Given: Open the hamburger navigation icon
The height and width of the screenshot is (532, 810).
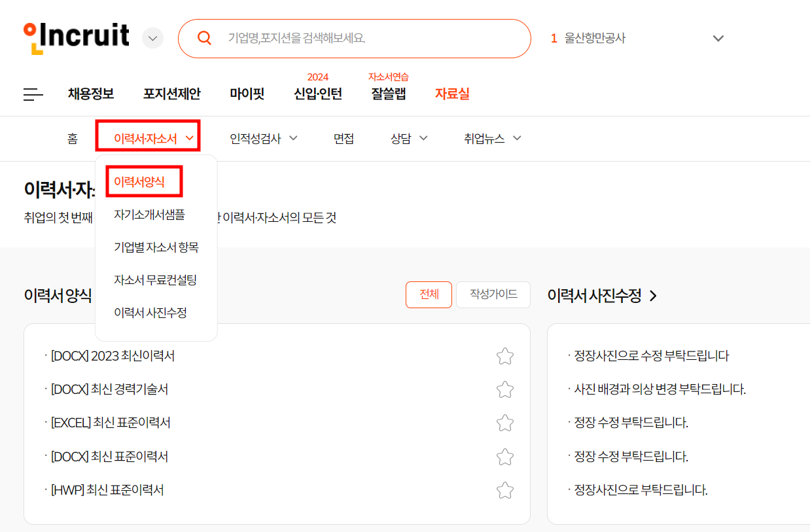Looking at the screenshot, I should click(x=33, y=94).
